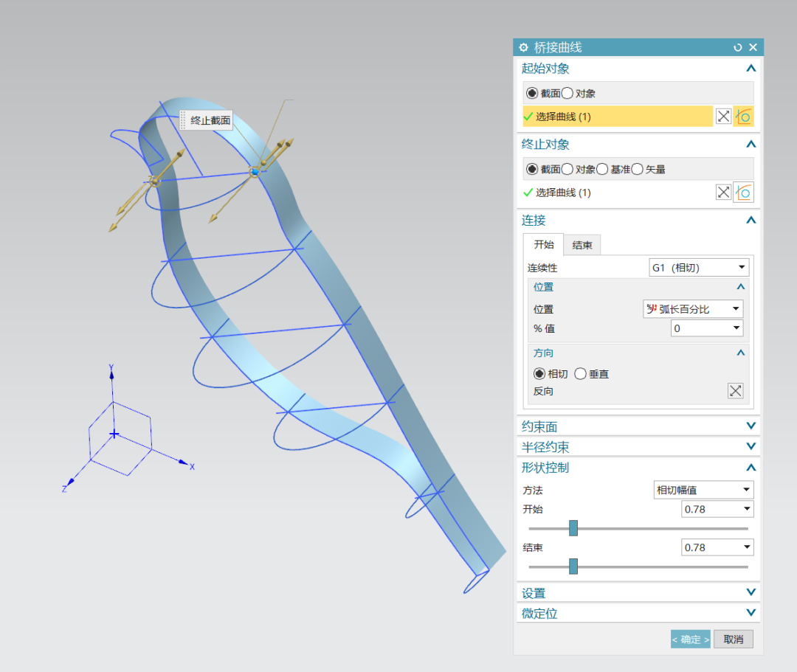Expand the 约束面 section
Image resolution: width=797 pixels, height=672 pixels.
pyautogui.click(x=751, y=426)
